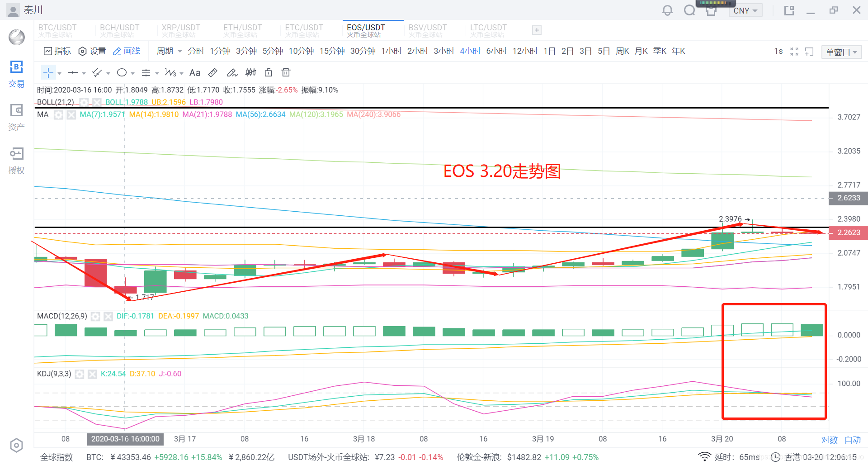Viewport: 868px width, 465px height.
Task: Remove the MA indicator with X
Action: pyautogui.click(x=71, y=115)
